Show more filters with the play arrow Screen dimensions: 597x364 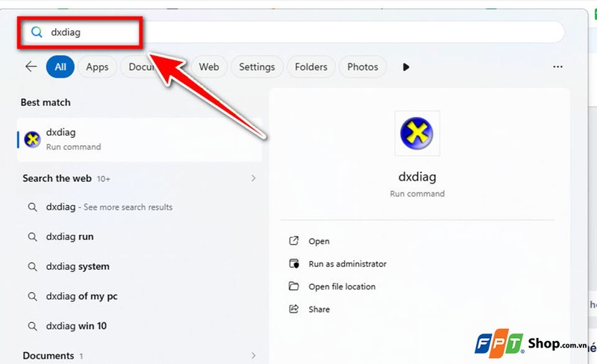406,67
